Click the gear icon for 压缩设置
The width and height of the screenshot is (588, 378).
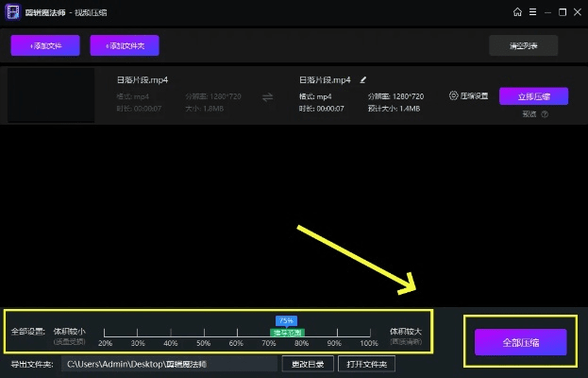[x=453, y=96]
